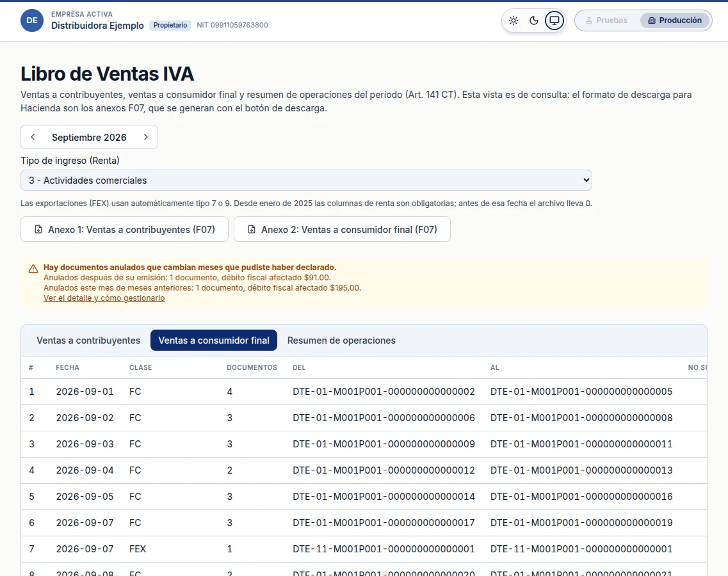Click date 2026-09-04 in row 4
728x576 pixels.
(85, 470)
